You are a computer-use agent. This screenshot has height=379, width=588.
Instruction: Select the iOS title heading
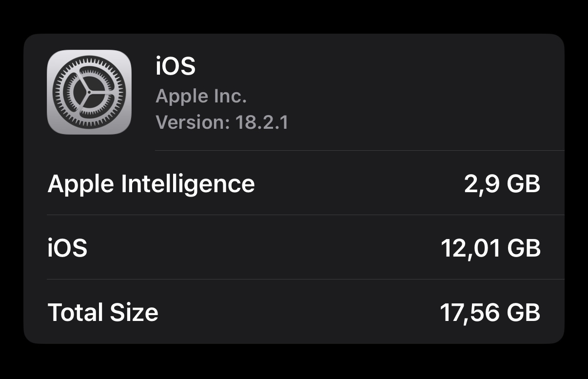point(176,66)
